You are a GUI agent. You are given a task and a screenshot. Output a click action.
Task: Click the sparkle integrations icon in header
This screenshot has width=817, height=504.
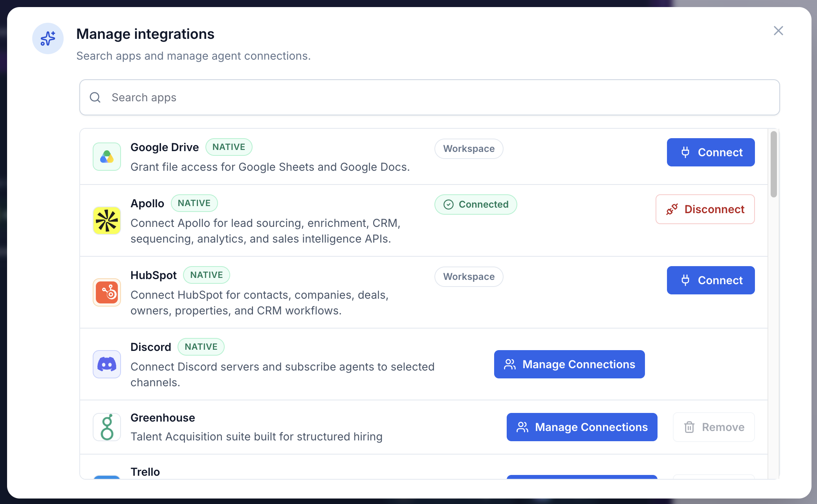(48, 38)
